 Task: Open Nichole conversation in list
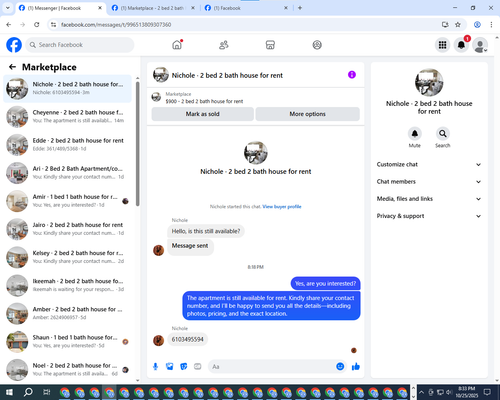coord(67,88)
